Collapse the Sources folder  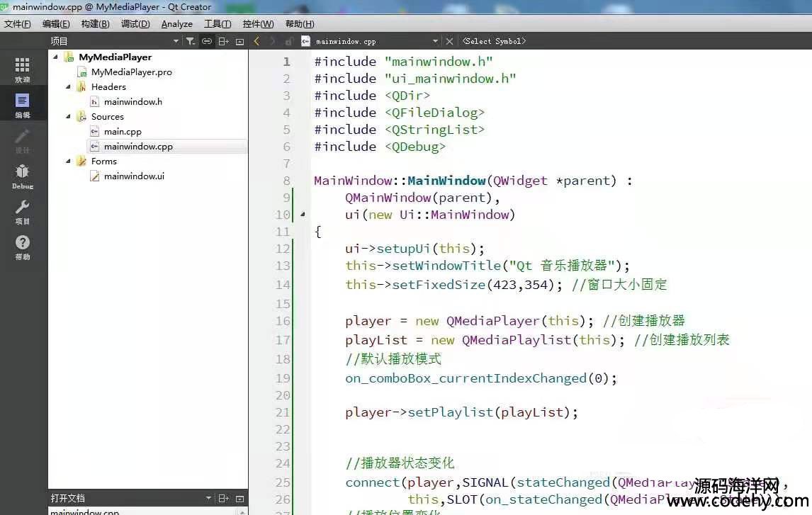tap(68, 116)
